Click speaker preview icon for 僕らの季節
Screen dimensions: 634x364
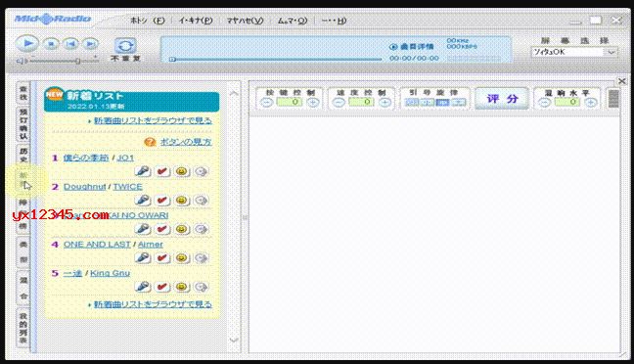(201, 171)
